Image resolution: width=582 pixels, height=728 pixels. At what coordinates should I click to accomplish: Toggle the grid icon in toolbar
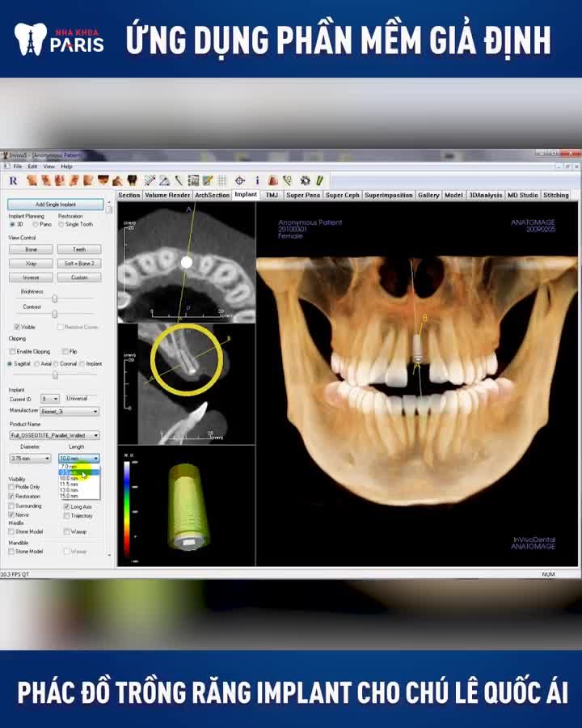pyautogui.click(x=221, y=180)
